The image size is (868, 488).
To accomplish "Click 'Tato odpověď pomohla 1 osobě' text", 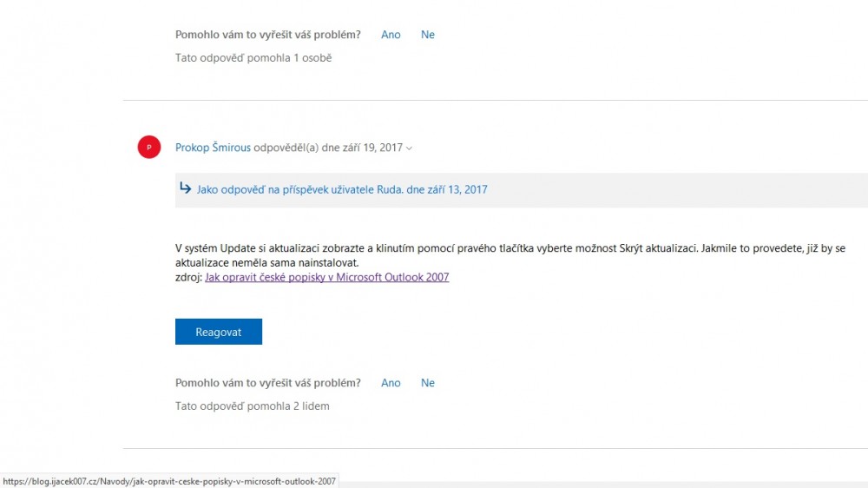I will (253, 58).
